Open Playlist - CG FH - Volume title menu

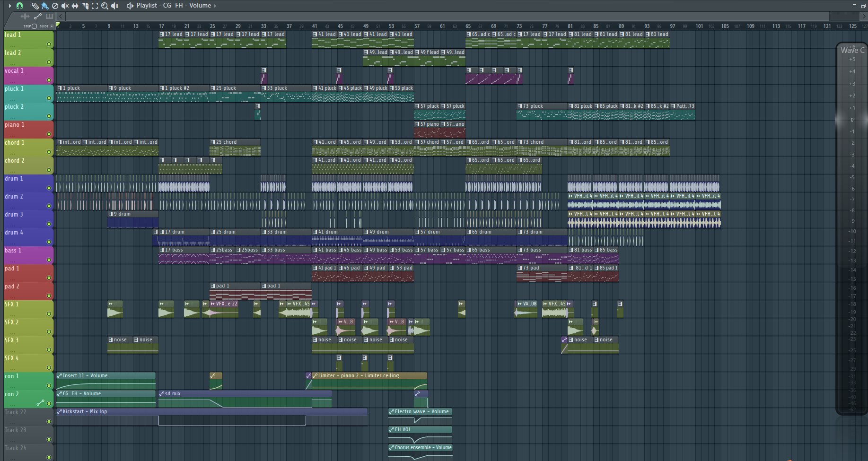[174, 6]
